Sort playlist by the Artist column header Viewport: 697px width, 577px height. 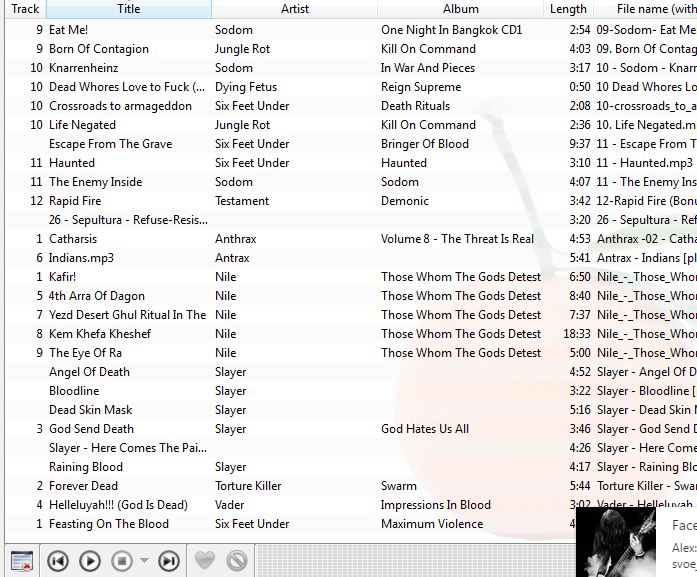pyautogui.click(x=295, y=9)
